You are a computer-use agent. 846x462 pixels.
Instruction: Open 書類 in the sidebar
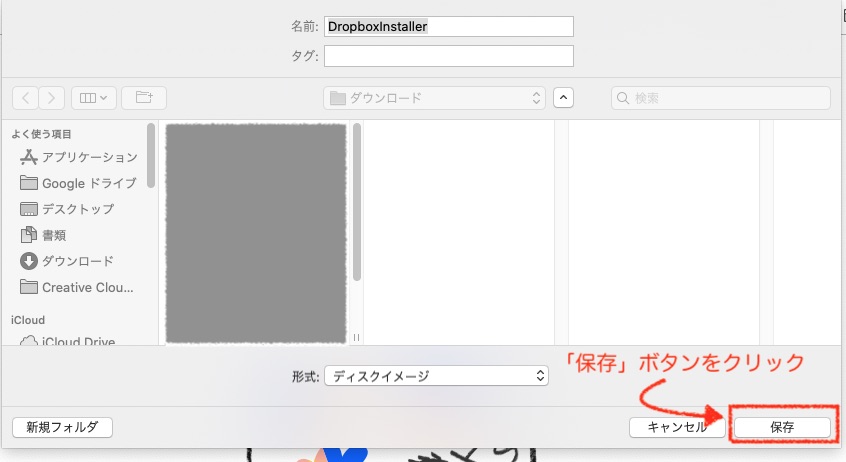[54, 235]
